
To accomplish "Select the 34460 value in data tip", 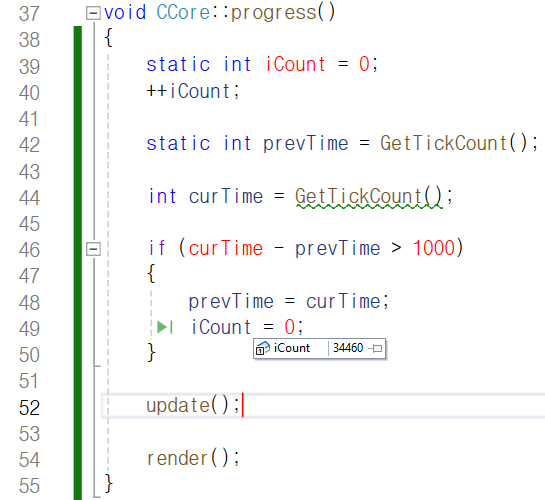I will [348, 348].
